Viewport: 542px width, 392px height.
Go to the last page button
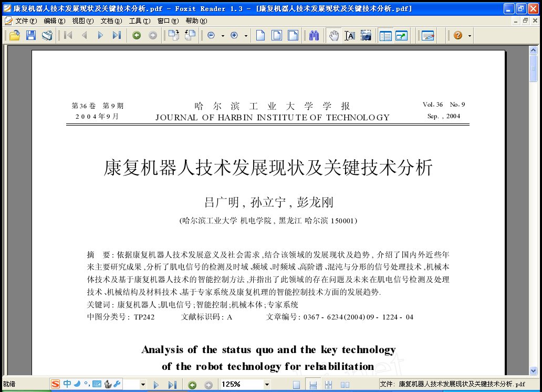[116, 35]
